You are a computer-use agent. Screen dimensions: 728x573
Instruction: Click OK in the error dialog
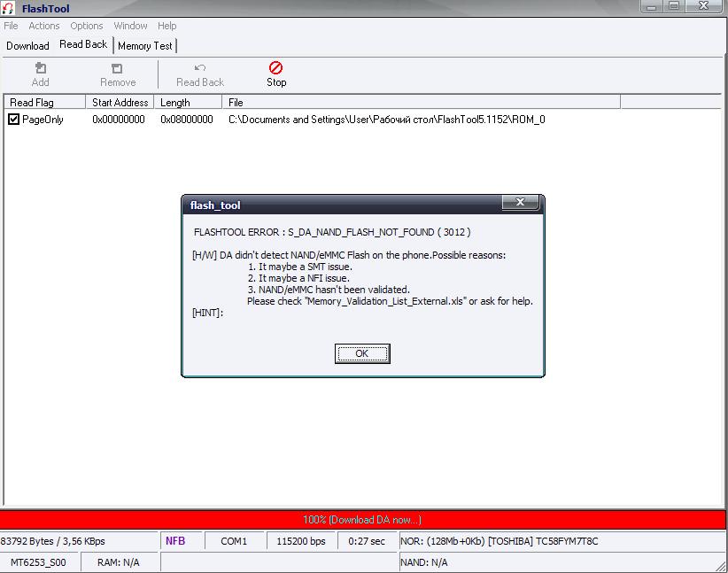362,353
